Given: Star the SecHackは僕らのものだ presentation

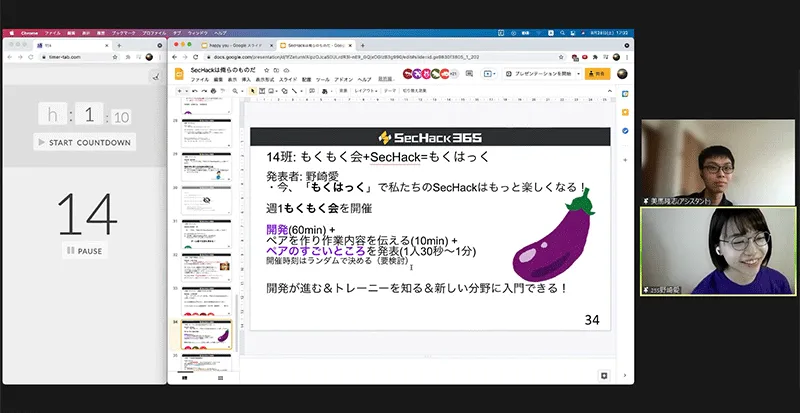Looking at the screenshot, I should click(266, 70).
